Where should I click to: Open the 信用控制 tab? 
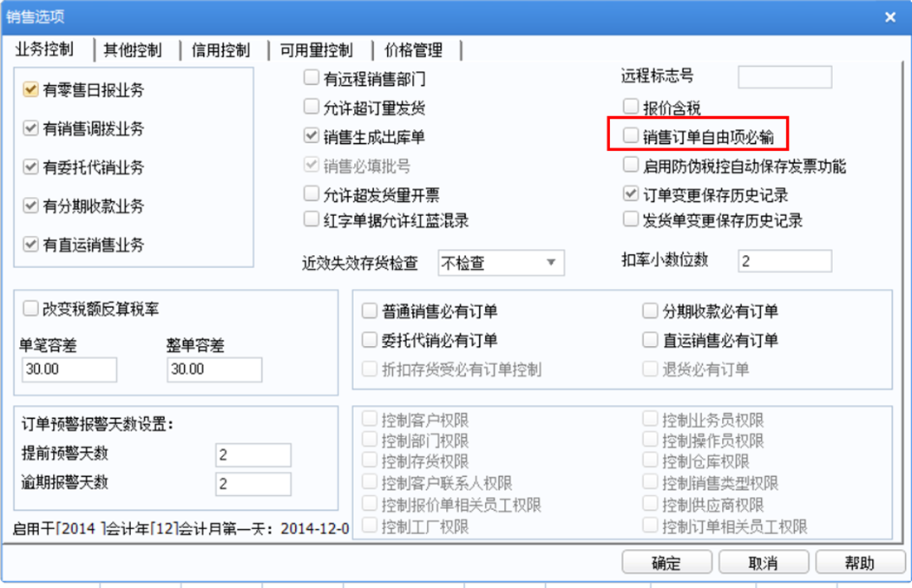[x=221, y=50]
